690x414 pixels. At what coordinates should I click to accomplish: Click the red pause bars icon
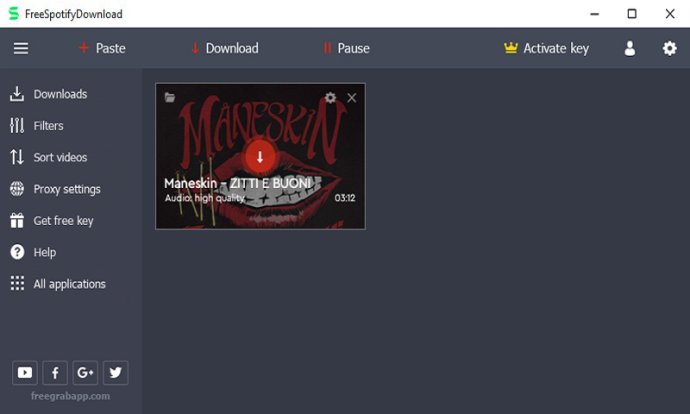(x=327, y=48)
